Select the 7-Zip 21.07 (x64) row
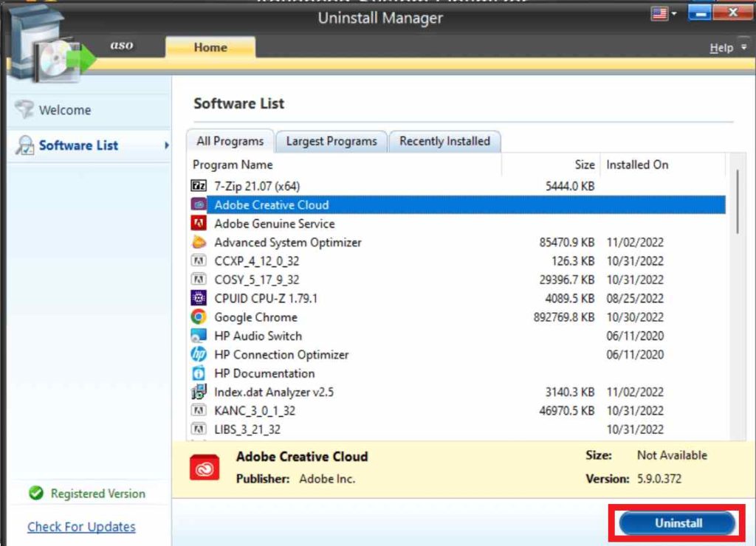 tap(457, 186)
